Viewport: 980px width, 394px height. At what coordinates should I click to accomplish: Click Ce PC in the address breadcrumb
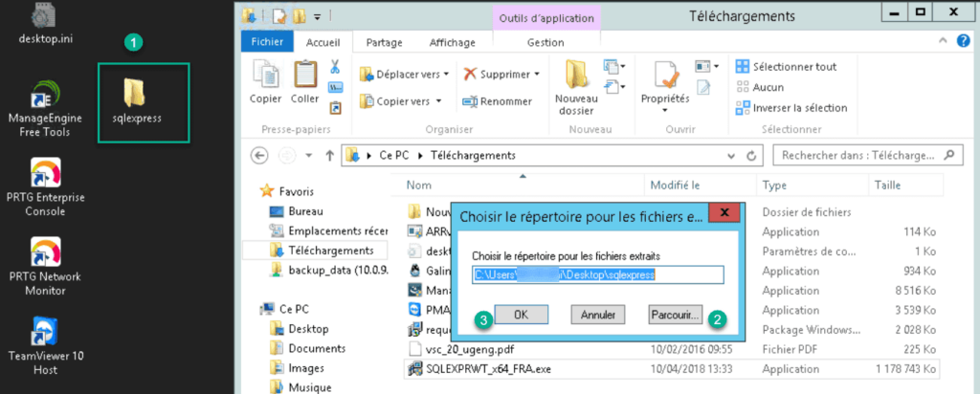(x=393, y=156)
